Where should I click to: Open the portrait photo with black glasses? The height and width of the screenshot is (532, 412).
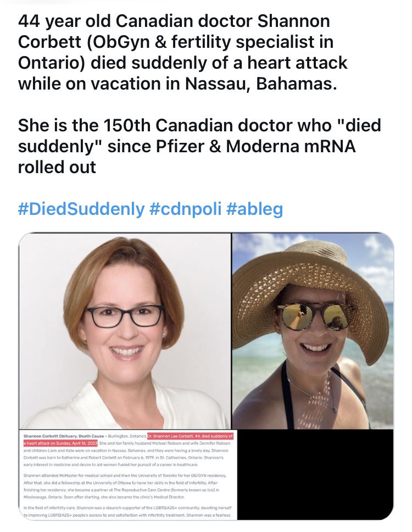click(125, 331)
